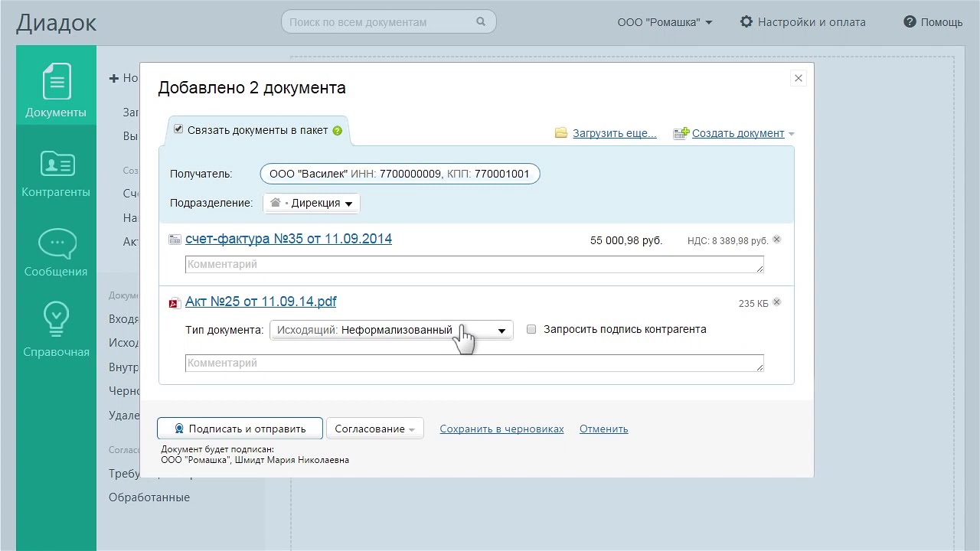This screenshot has height=551, width=980.
Task: Open Акт №25 от 11.09.14.pdf link
Action: tap(261, 302)
